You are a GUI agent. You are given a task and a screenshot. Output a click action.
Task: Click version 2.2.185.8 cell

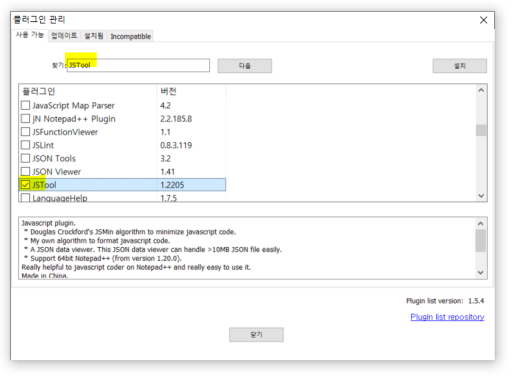pos(176,119)
